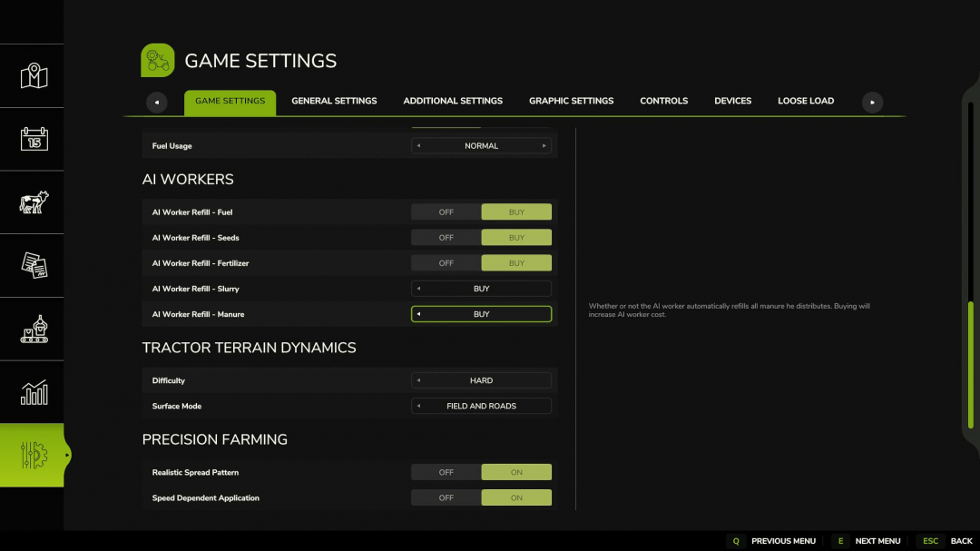Viewport: 980px width, 551px height.
Task: Click the ESC key hint
Action: click(x=930, y=541)
